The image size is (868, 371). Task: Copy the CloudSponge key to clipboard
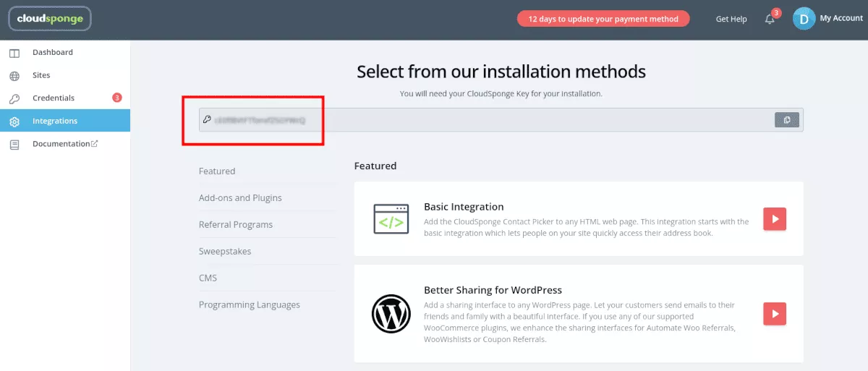point(787,120)
